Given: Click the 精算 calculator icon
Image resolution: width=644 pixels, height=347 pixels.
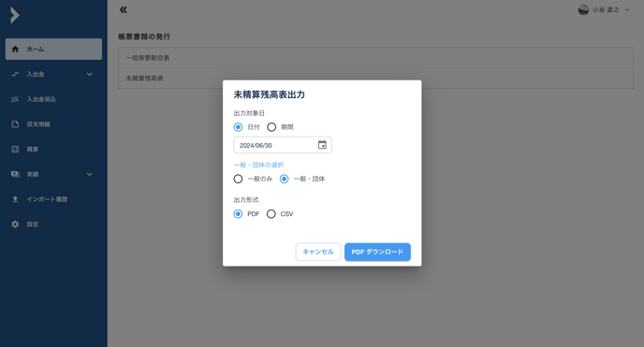Looking at the screenshot, I should point(15,150).
